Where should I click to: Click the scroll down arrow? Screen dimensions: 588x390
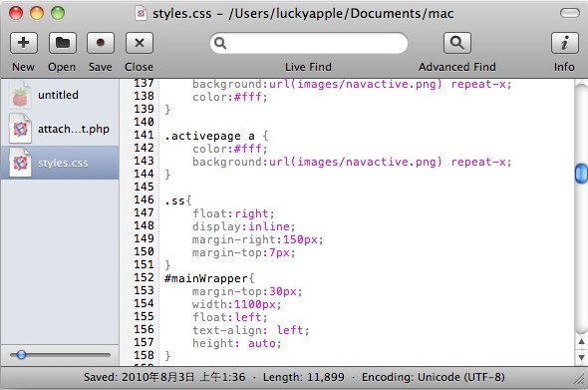pos(581,357)
